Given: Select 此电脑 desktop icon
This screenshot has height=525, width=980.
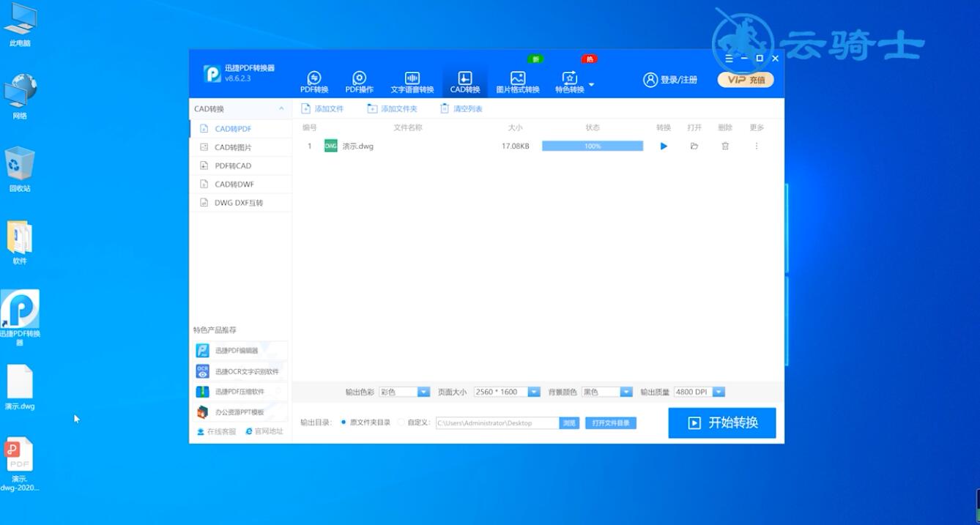Looking at the screenshot, I should [x=20, y=26].
